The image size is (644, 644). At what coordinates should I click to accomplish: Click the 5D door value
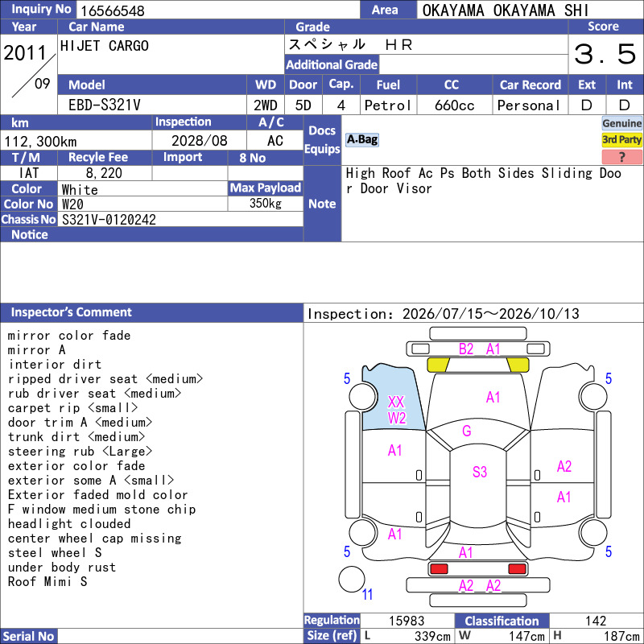coord(303,105)
